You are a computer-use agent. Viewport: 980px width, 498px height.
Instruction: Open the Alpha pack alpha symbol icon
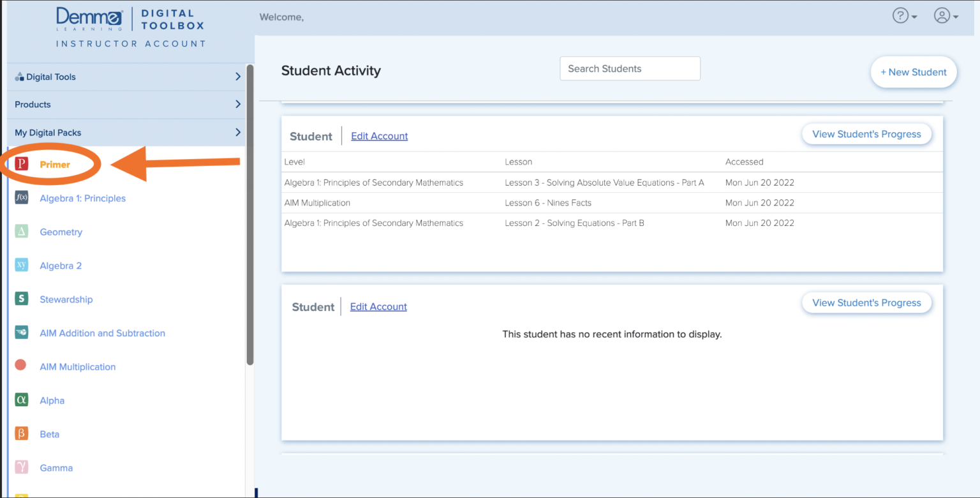point(22,400)
